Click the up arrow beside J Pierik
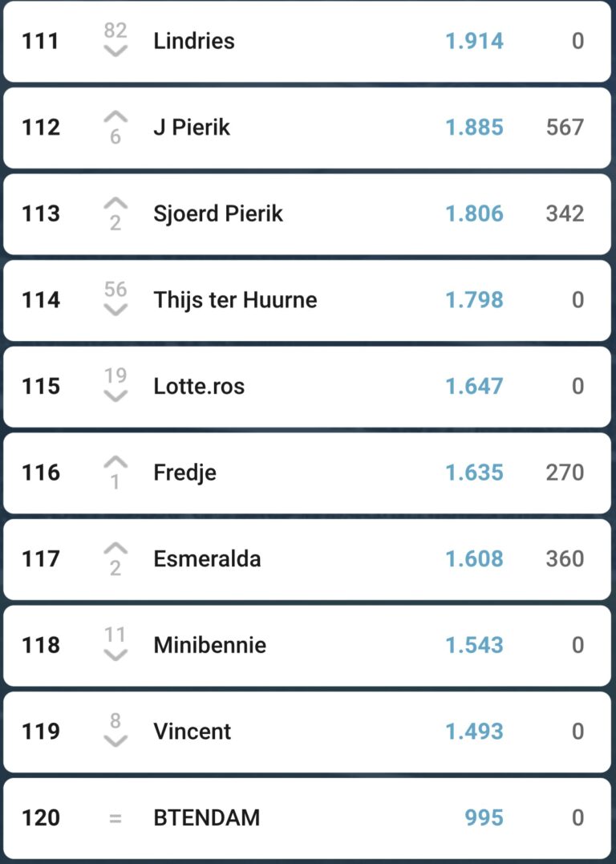Viewport: 616px width, 864px height. [x=115, y=117]
